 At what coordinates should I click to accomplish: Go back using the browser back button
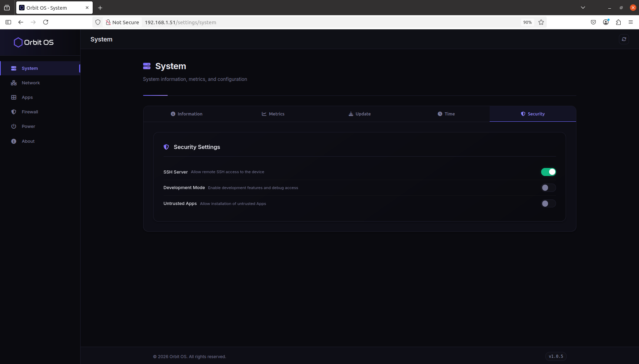click(x=21, y=22)
